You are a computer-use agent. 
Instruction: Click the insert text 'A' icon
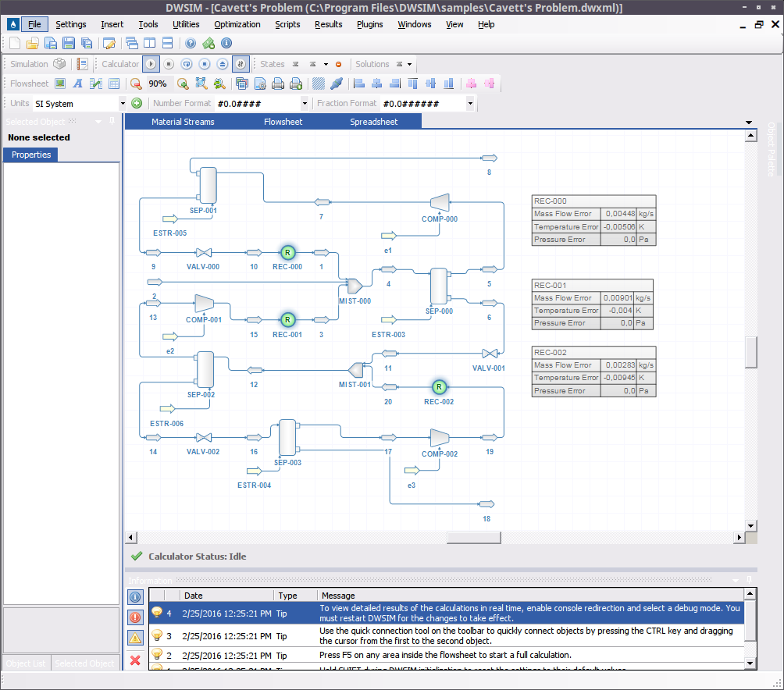pyautogui.click(x=77, y=84)
